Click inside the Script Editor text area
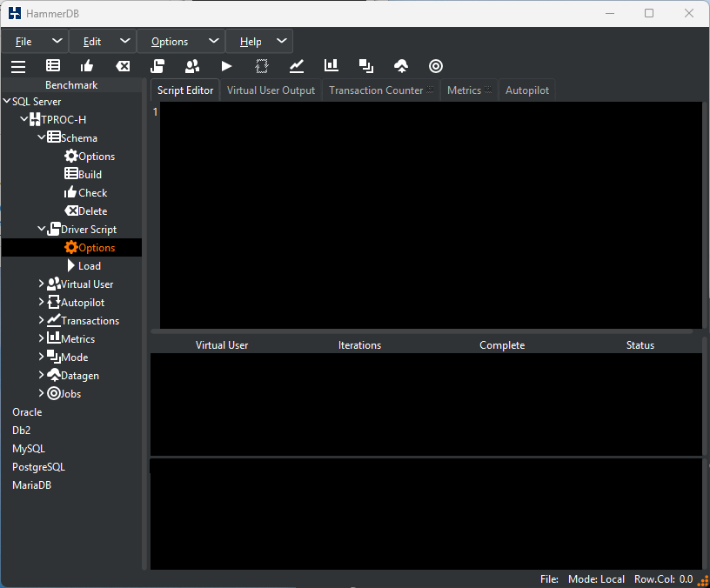 click(x=431, y=215)
